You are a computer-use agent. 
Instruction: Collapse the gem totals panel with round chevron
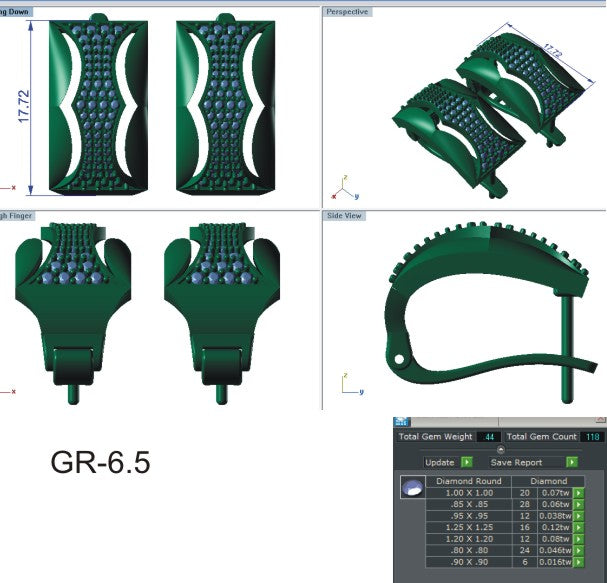[x=501, y=449]
